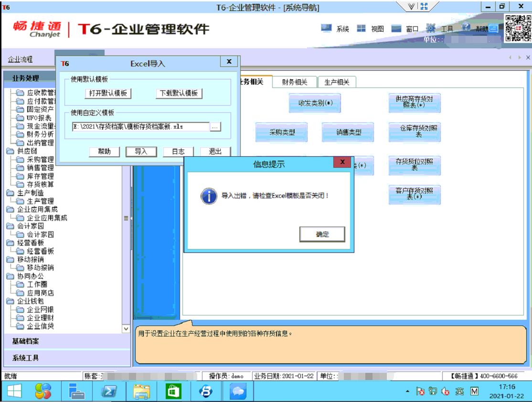532x402 pixels.
Task: Open the 工具 gear icon
Action: [x=431, y=28]
